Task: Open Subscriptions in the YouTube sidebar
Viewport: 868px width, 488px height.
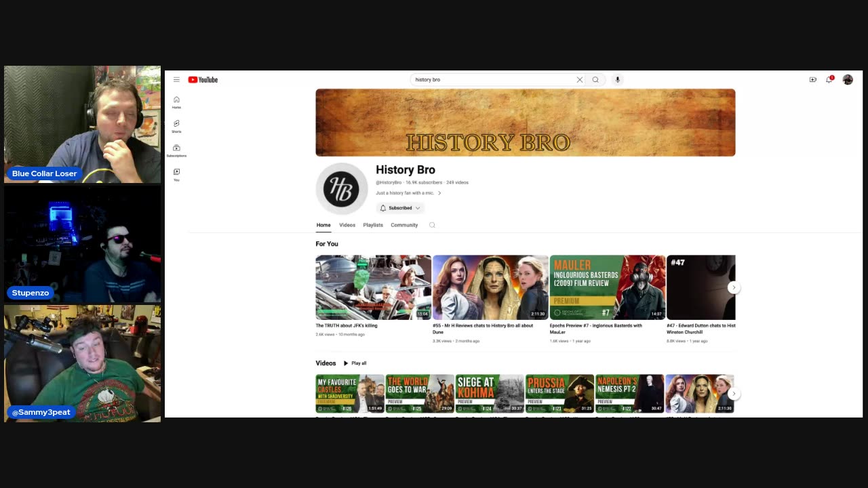Action: 176,150
